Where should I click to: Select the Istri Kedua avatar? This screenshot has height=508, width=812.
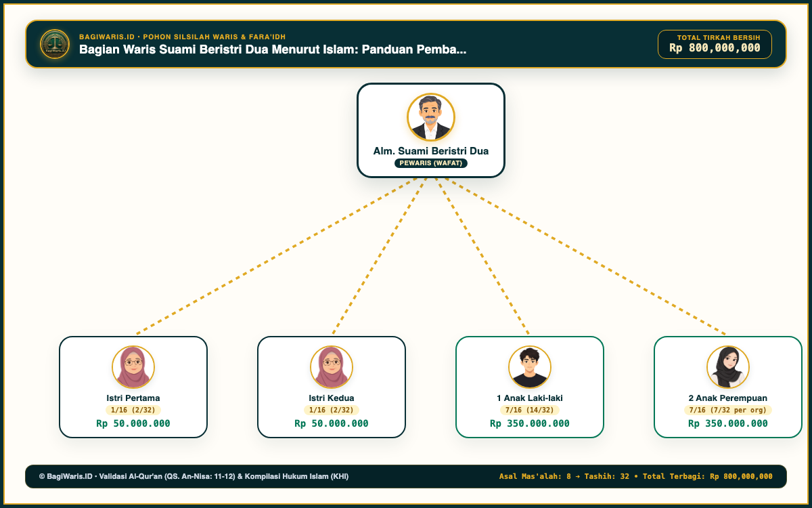(x=332, y=367)
